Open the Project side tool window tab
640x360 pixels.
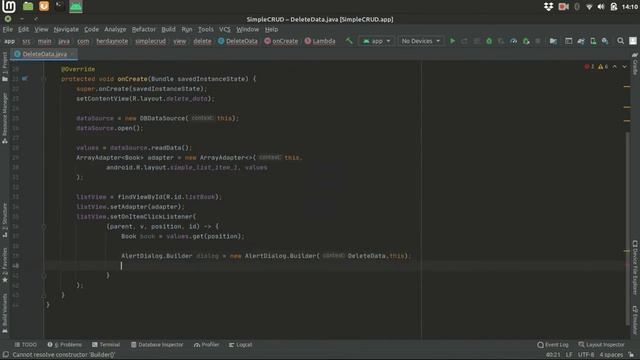point(4,67)
